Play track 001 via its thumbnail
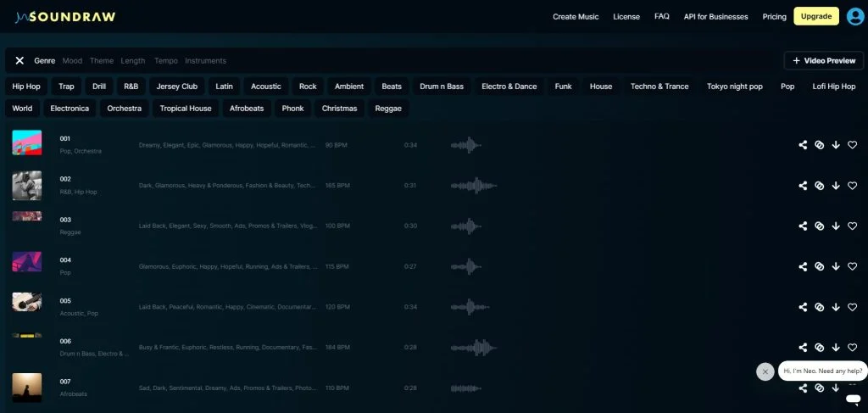 click(26, 142)
